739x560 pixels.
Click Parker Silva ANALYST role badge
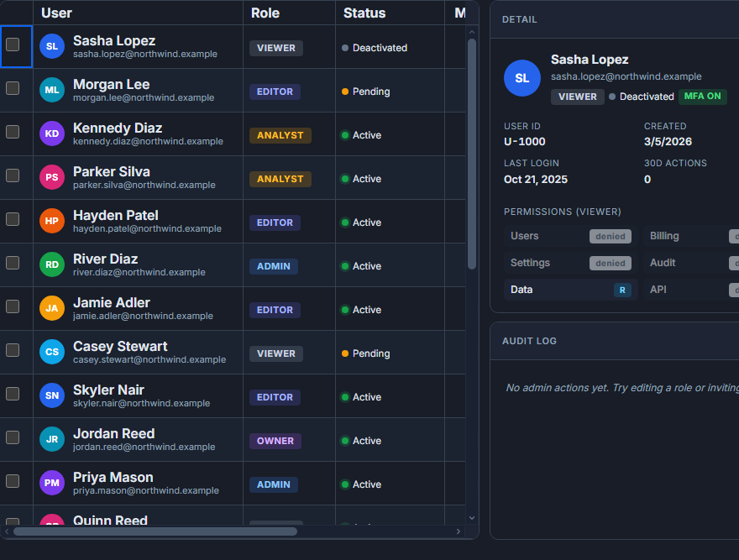pyautogui.click(x=280, y=179)
